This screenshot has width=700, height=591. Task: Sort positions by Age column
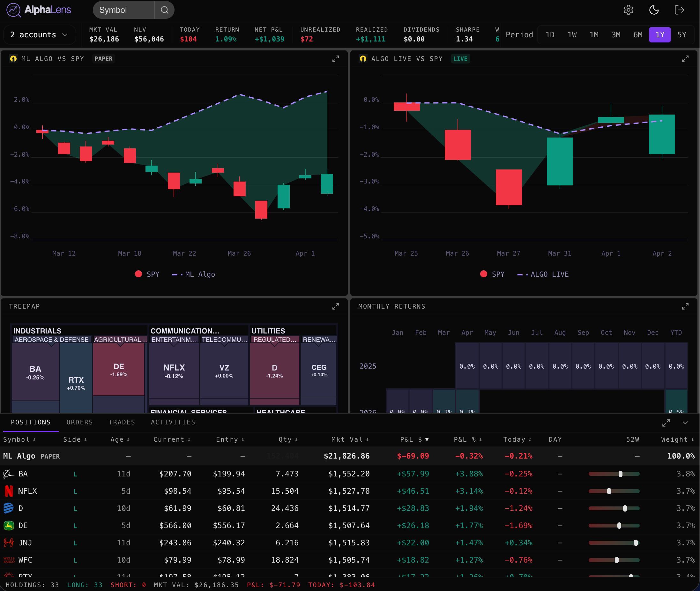click(120, 439)
